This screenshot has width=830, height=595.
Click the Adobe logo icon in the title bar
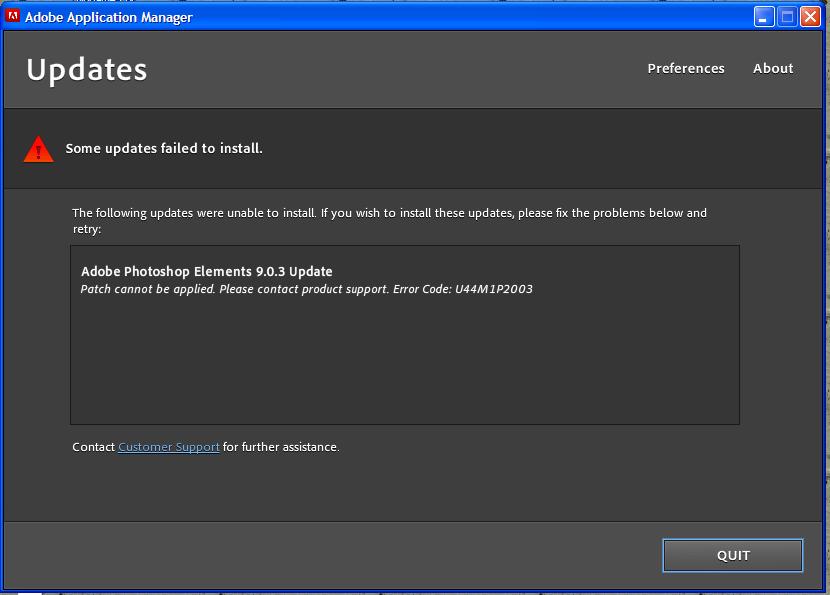(14, 17)
